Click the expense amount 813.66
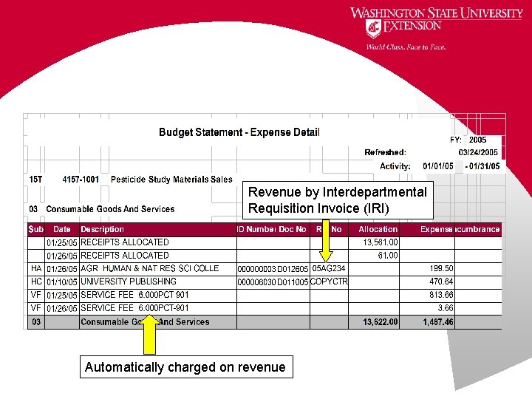 (441, 295)
